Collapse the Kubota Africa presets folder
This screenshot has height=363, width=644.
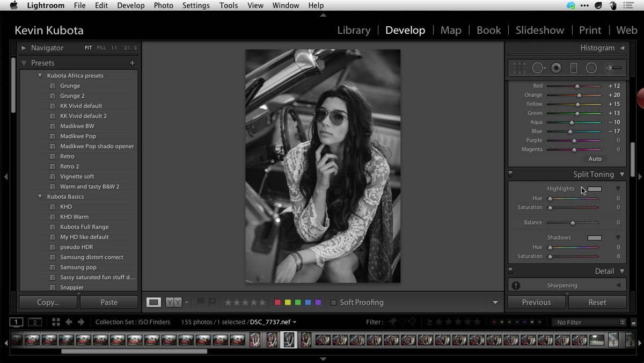click(40, 76)
